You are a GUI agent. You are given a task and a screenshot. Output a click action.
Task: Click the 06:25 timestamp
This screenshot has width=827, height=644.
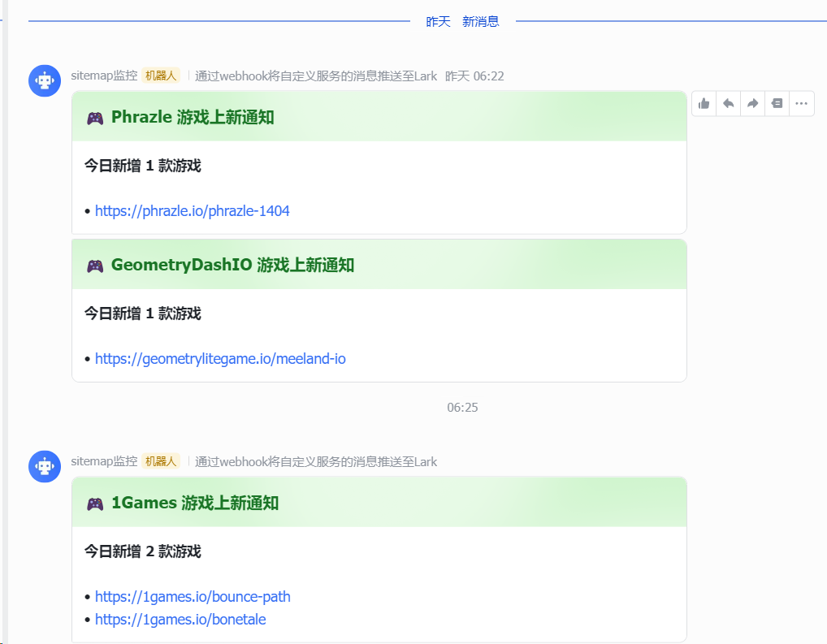tap(463, 407)
